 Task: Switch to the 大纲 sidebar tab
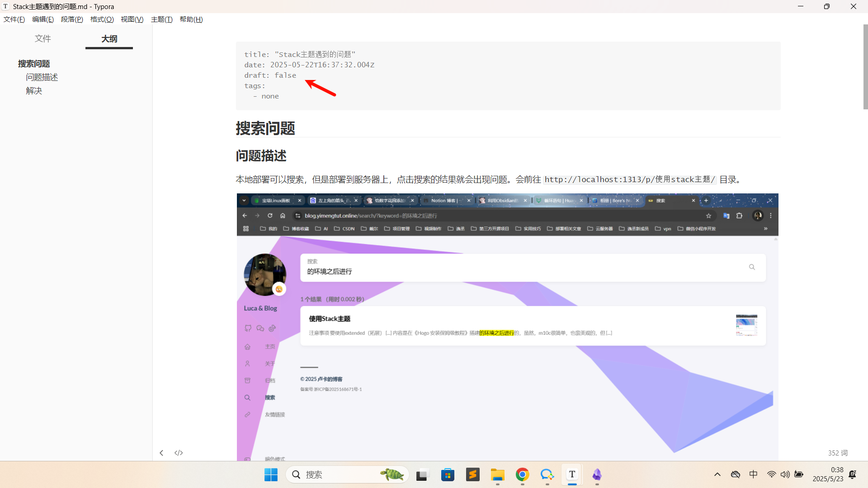click(x=109, y=39)
